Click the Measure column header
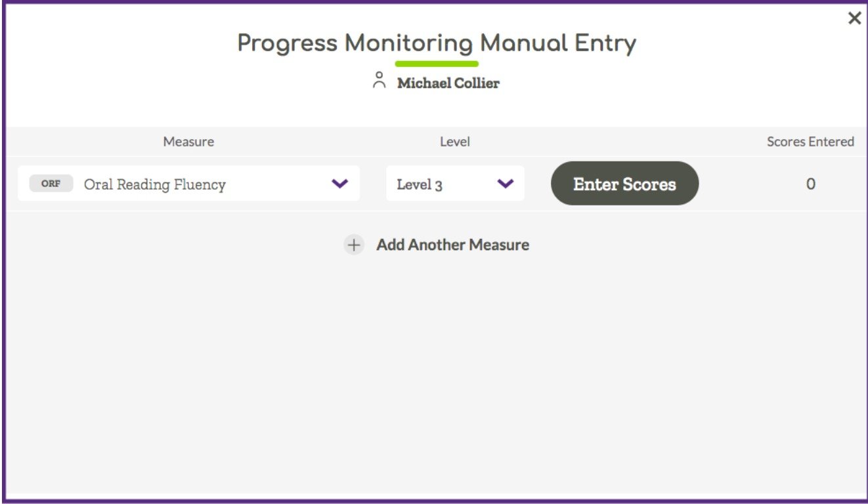Viewport: 868px width, 504px height. pos(188,141)
